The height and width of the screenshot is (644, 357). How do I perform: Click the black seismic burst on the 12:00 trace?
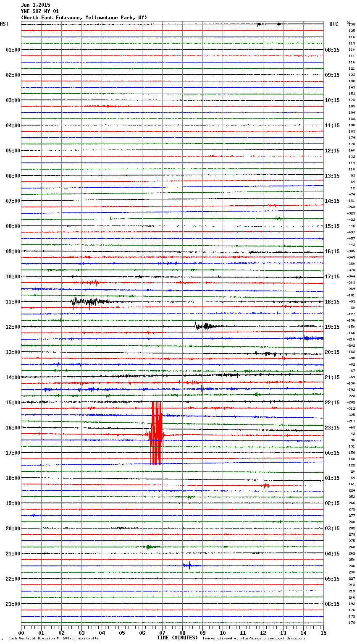click(205, 326)
